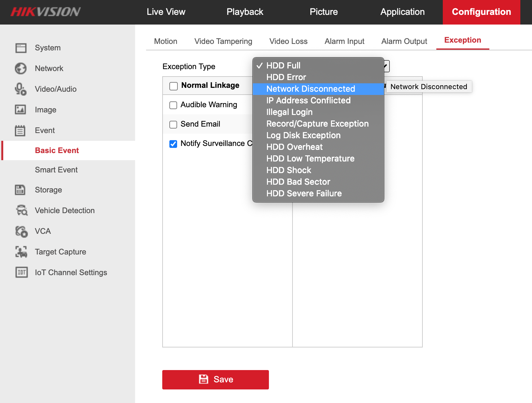The width and height of the screenshot is (532, 403).
Task: Click the Vehicle Detection car icon
Action: (22, 211)
